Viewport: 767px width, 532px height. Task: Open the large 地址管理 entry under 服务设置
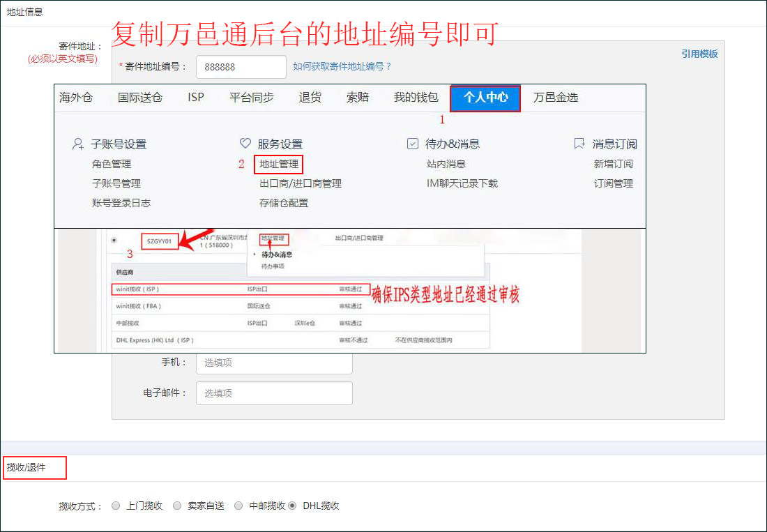279,165
